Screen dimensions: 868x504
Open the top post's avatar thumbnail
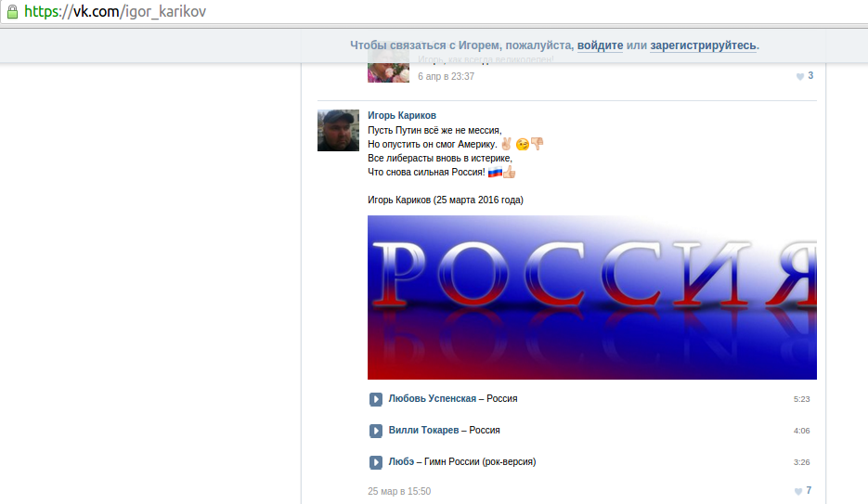[x=388, y=71]
